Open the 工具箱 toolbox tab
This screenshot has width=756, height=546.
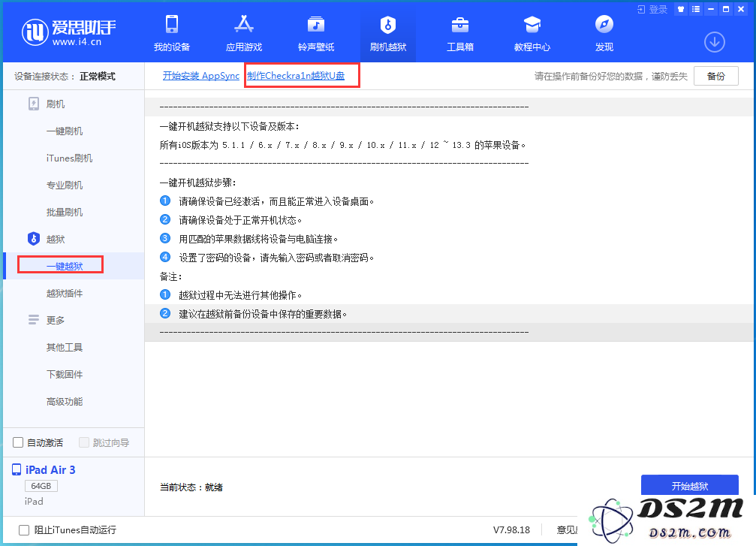click(x=460, y=33)
